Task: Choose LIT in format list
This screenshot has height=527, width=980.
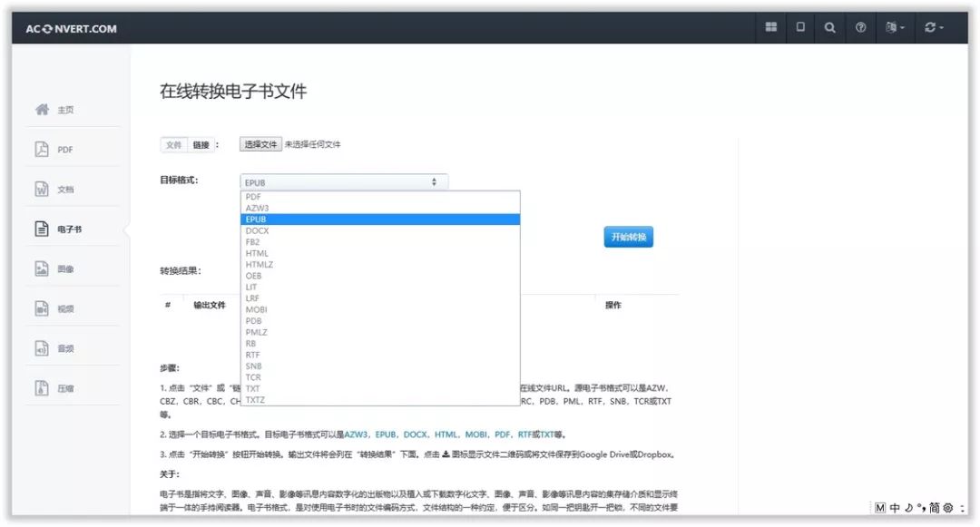Action: [x=380, y=287]
